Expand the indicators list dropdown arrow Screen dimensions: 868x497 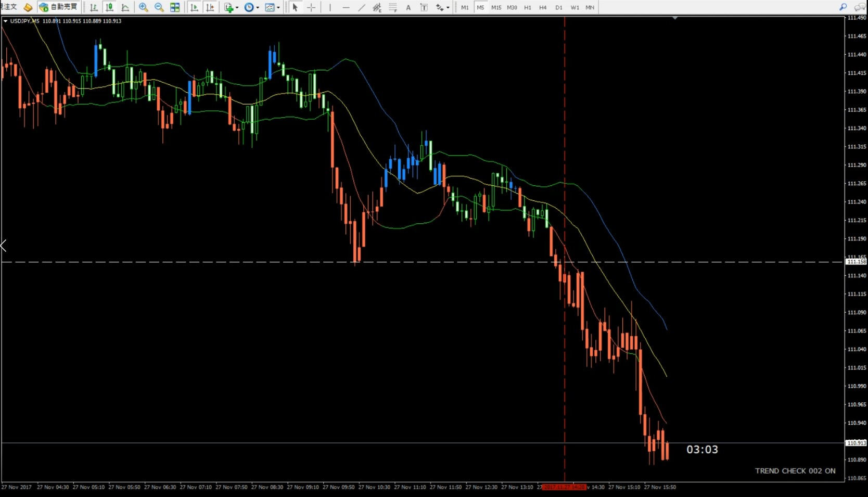click(x=237, y=7)
